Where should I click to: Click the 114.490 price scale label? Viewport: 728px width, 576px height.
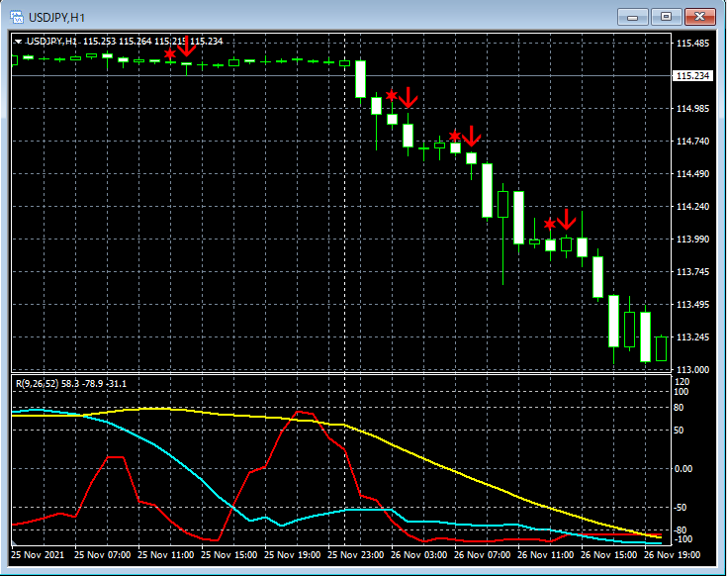[692, 174]
